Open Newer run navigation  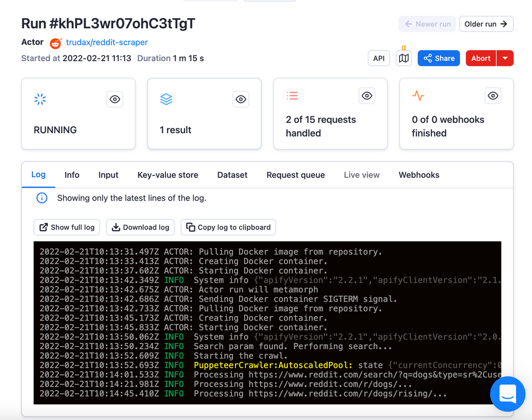(x=427, y=24)
